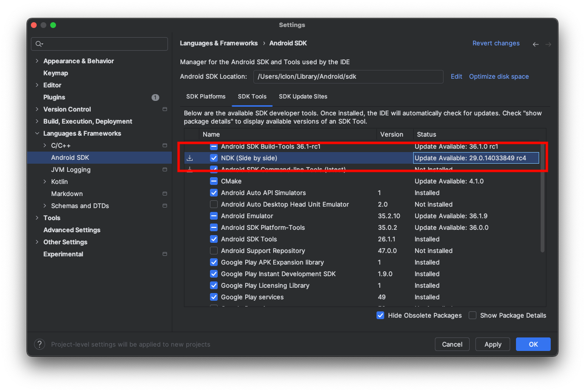Open the help question mark button
Viewport: 585px width, 392px height.
40,344
